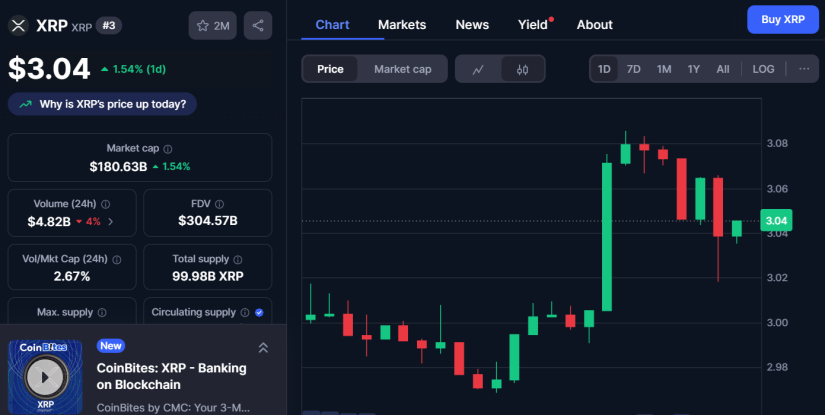
Task: Select the Market cap chart toggle
Action: pos(403,69)
